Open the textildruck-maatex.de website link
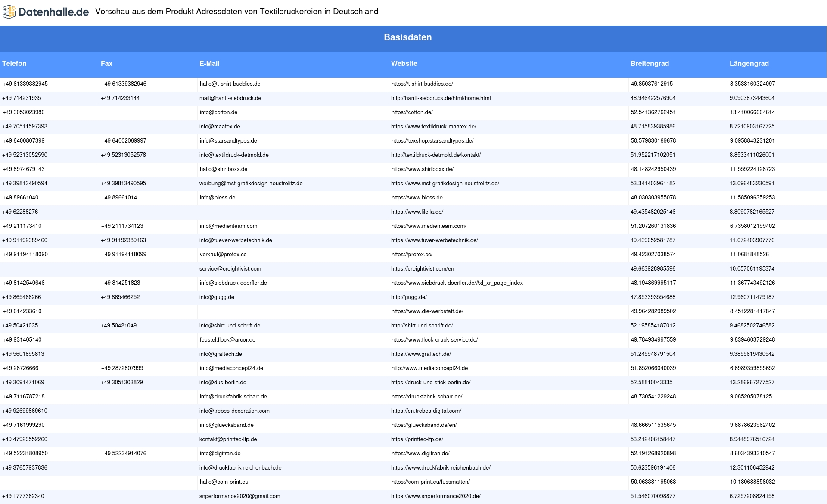The width and height of the screenshot is (827, 504). (433, 127)
